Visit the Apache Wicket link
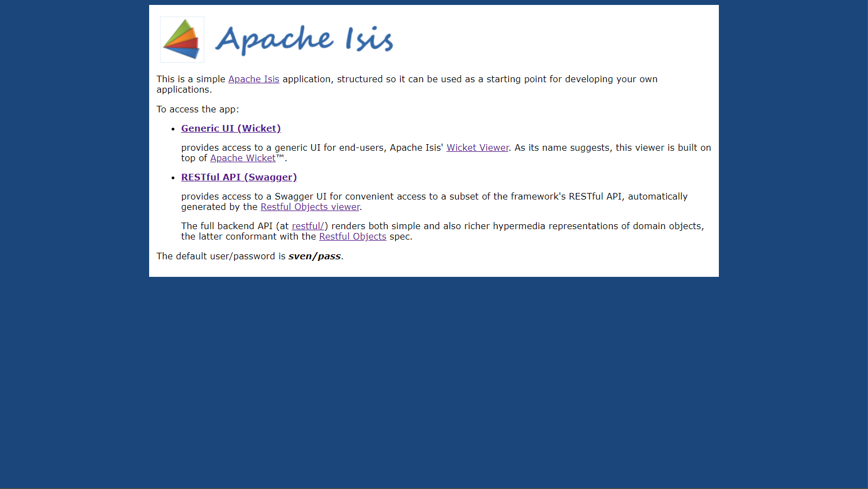 pyautogui.click(x=242, y=158)
